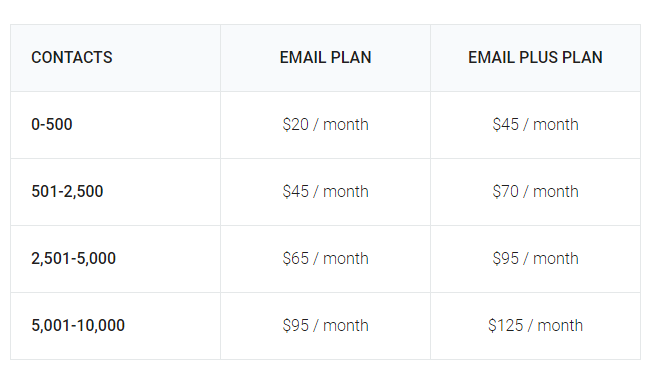Click the $125 / month Email Plus price

535,325
